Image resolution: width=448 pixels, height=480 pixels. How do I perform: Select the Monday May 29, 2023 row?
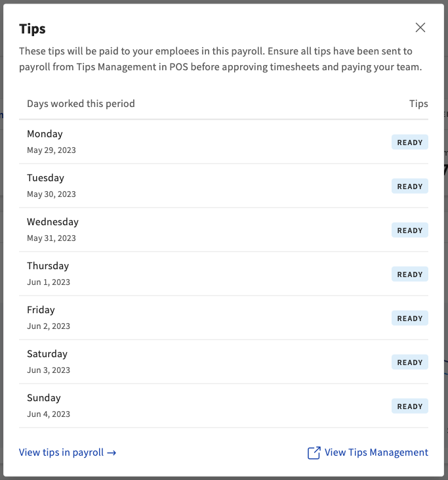coord(197,142)
